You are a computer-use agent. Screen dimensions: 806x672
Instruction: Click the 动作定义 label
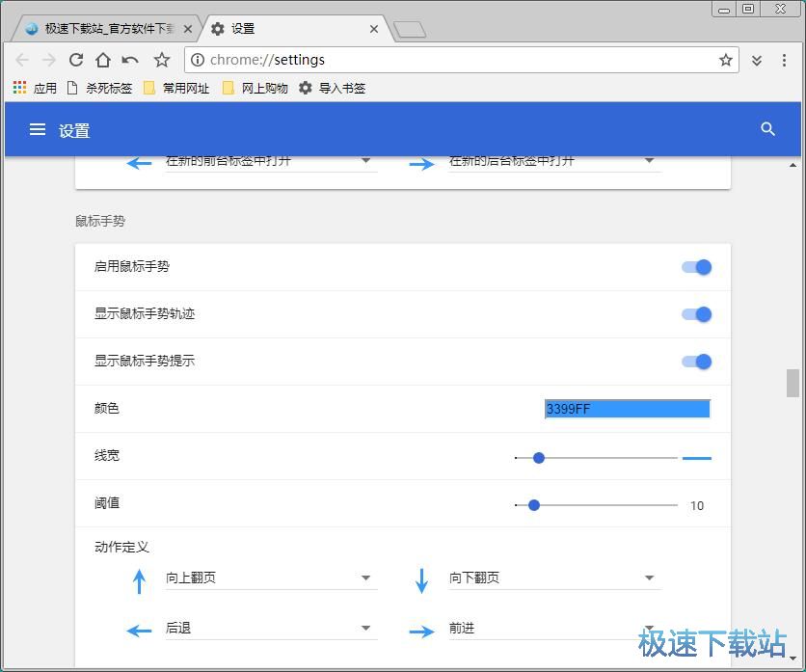tap(121, 547)
